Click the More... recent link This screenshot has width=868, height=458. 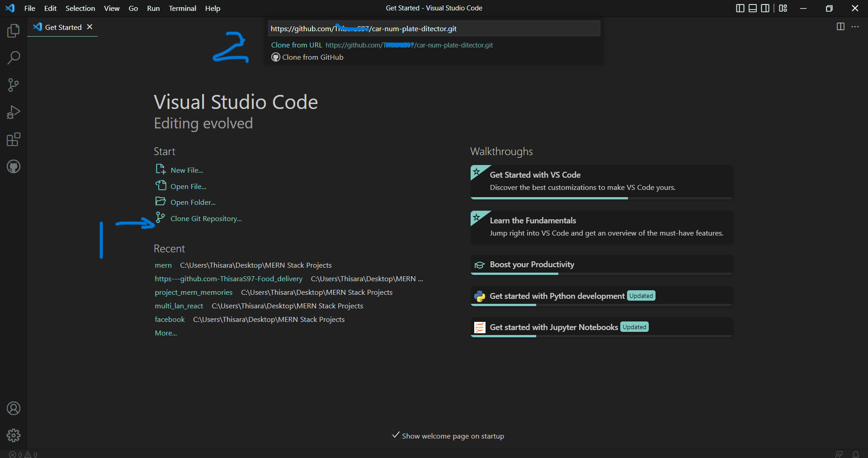tap(166, 333)
